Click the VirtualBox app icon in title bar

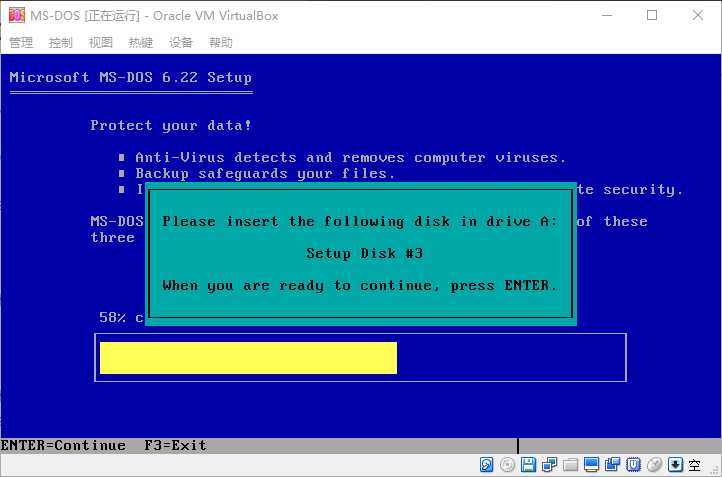[17, 15]
